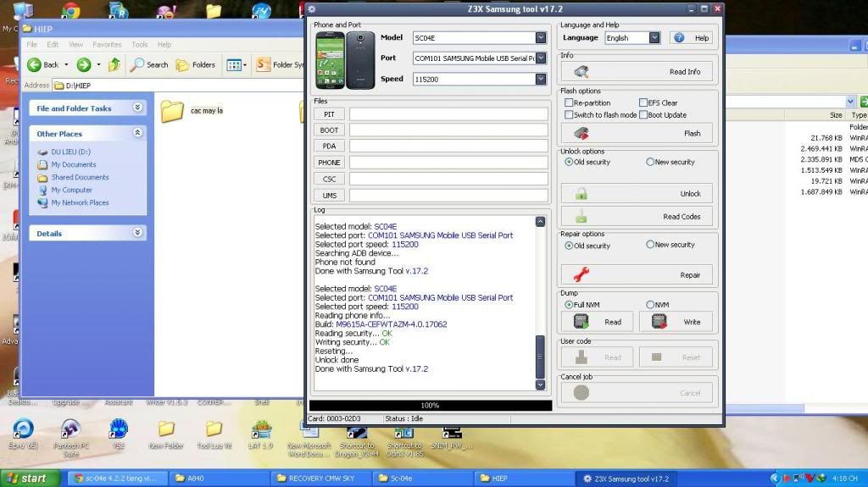Screen dimensions: 868x487
Task: Expand File and Folder Tasks panel
Action: (138, 108)
